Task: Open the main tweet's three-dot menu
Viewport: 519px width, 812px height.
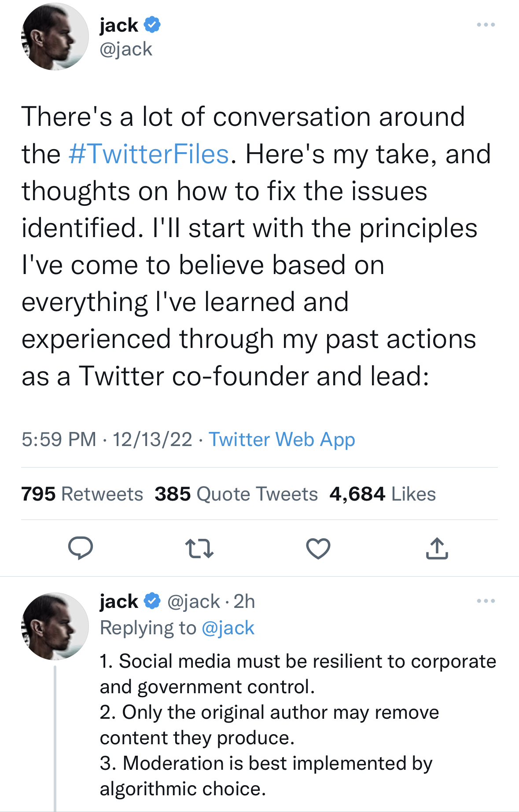Action: (x=486, y=25)
